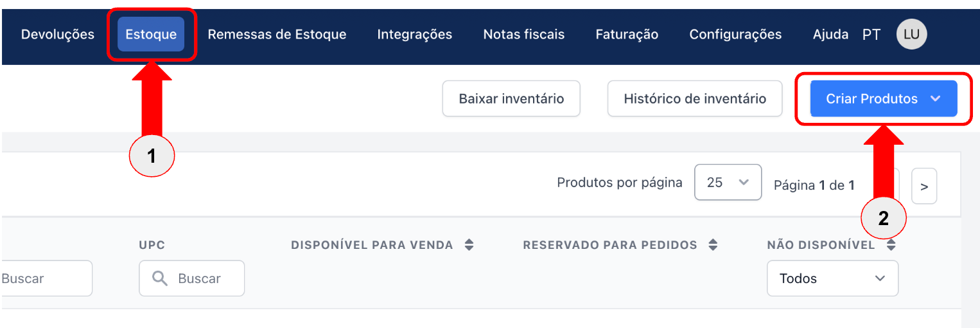Go to next page arrow button

coord(924,187)
